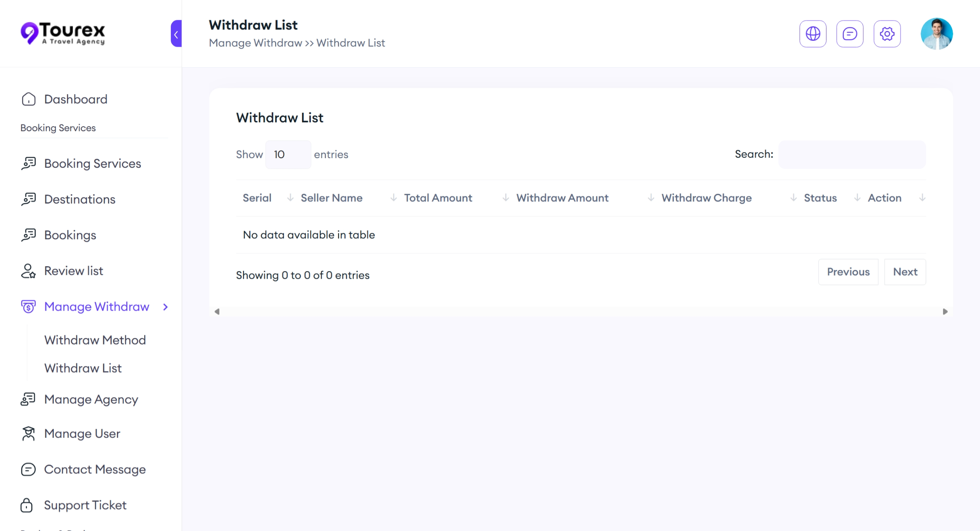This screenshot has width=980, height=531.
Task: Collapse the Manage Withdraw chevron
Action: click(x=165, y=307)
